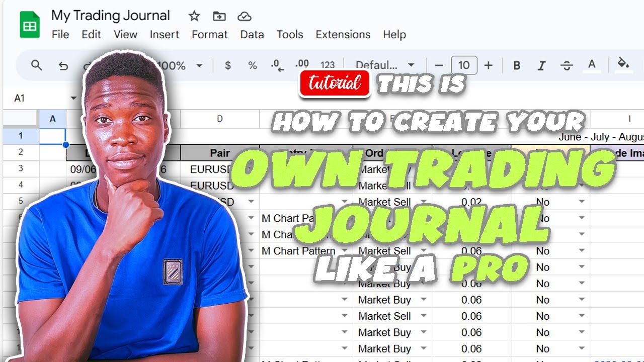Screen dimensions: 644x362
Task: Open the Google Sheets home logo
Action: point(30,24)
